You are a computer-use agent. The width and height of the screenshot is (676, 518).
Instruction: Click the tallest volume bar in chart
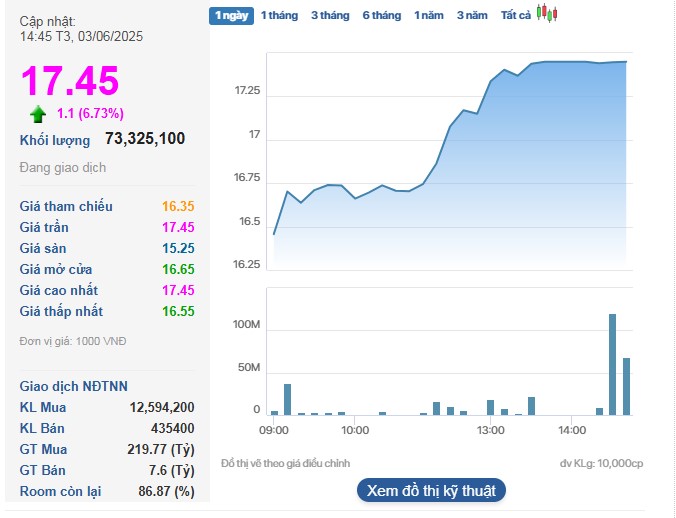point(612,365)
